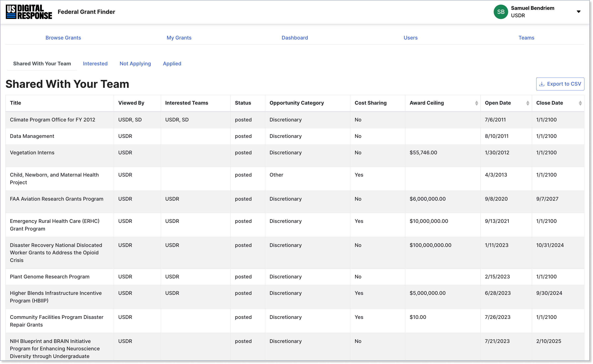Click the Federal Grant Finder title
Image resolution: width=593 pixels, height=364 pixels.
(x=86, y=12)
